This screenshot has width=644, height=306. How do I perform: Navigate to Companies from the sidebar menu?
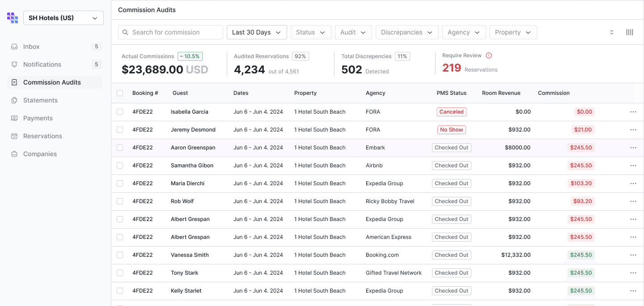[40, 154]
